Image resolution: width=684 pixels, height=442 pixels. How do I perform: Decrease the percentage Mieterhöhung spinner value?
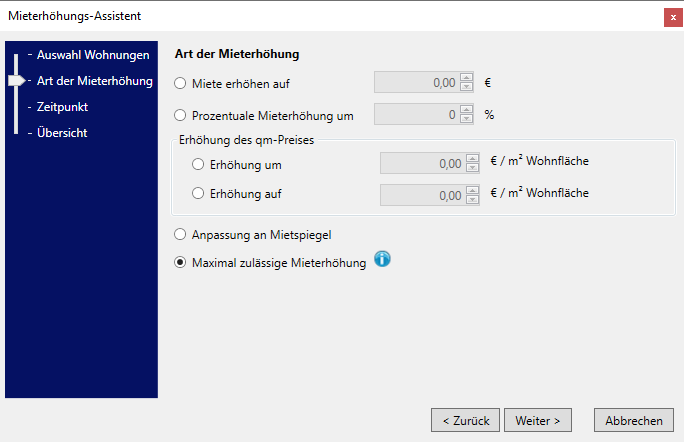click(467, 119)
